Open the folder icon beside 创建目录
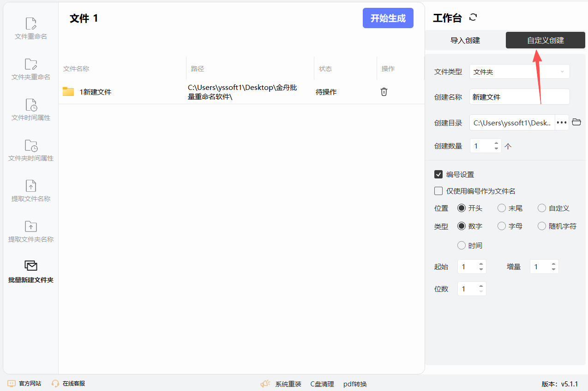Image resolution: width=588 pixels, height=391 pixels. coord(576,122)
